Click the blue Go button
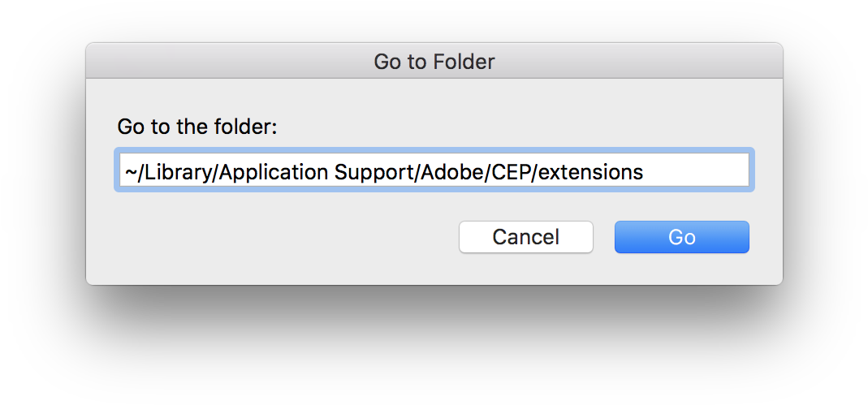This screenshot has height=405, width=868. click(x=681, y=237)
